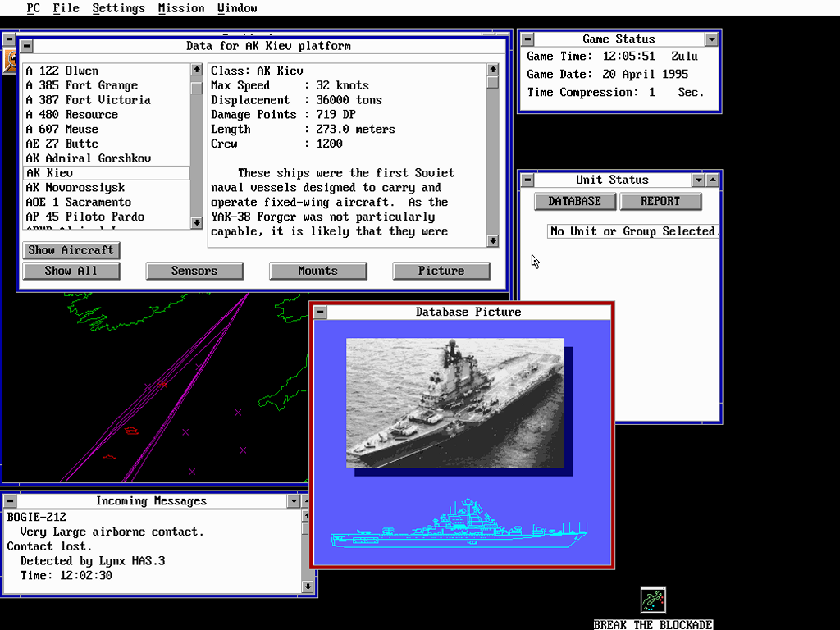This screenshot has height=630, width=840.
Task: Click the Sensors button
Action: tap(194, 271)
